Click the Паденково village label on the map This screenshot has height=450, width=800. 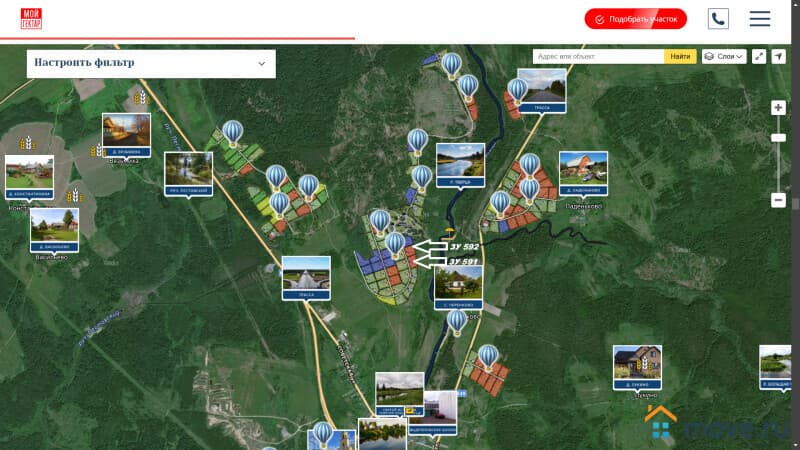(584, 207)
